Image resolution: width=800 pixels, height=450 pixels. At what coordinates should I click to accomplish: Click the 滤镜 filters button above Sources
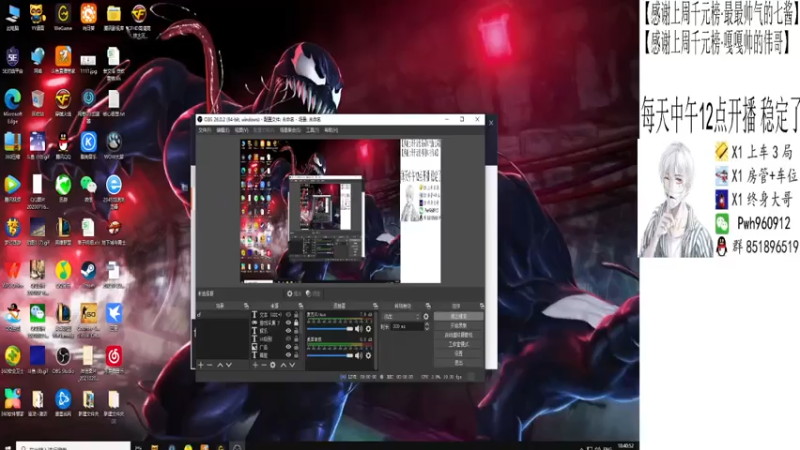click(x=313, y=293)
